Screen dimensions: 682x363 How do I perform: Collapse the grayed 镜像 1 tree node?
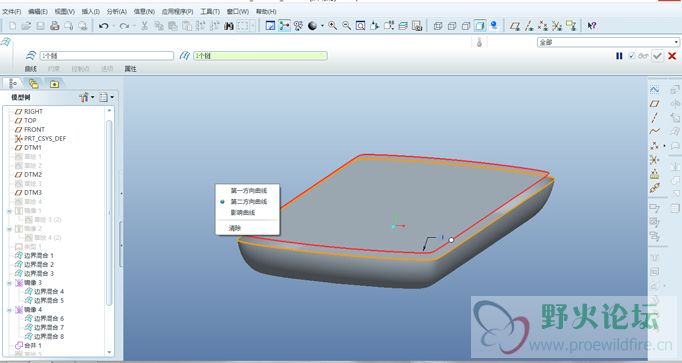pos(9,210)
